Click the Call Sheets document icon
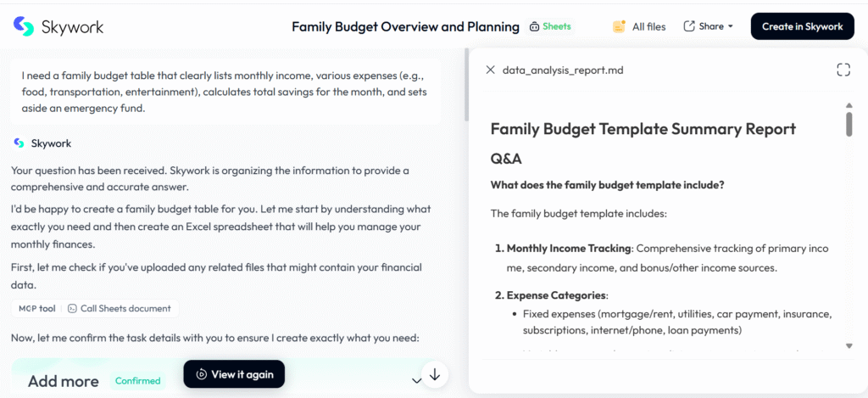The width and height of the screenshot is (868, 398). [72, 309]
